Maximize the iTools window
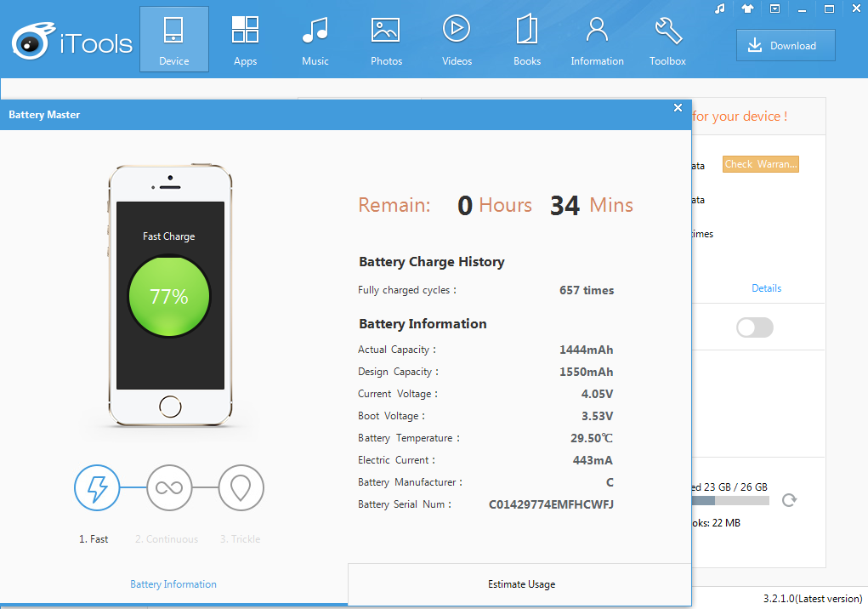 (829, 9)
